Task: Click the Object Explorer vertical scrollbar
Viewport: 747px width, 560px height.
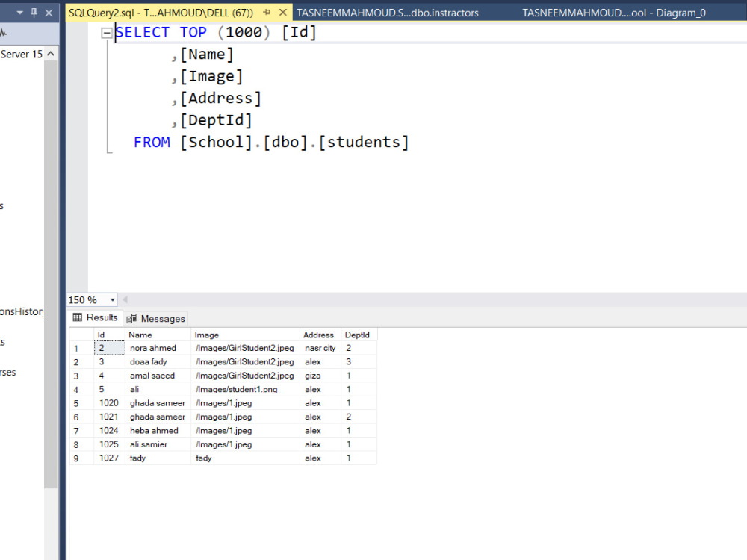Action: tap(51, 274)
